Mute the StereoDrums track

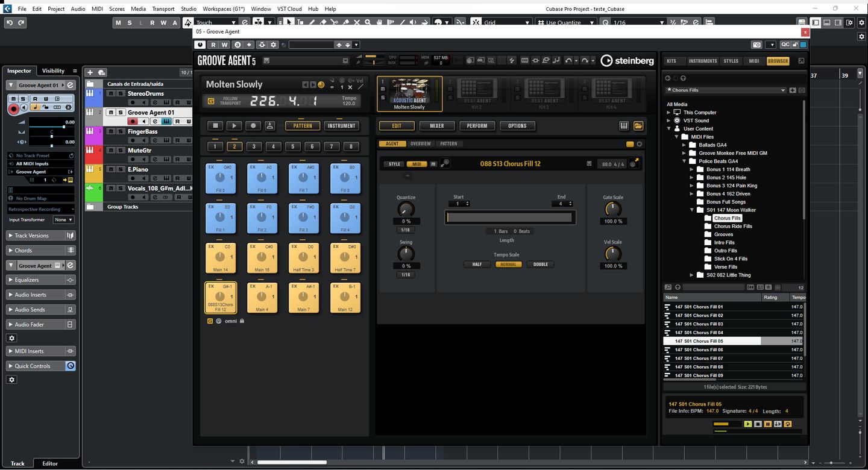[111, 93]
